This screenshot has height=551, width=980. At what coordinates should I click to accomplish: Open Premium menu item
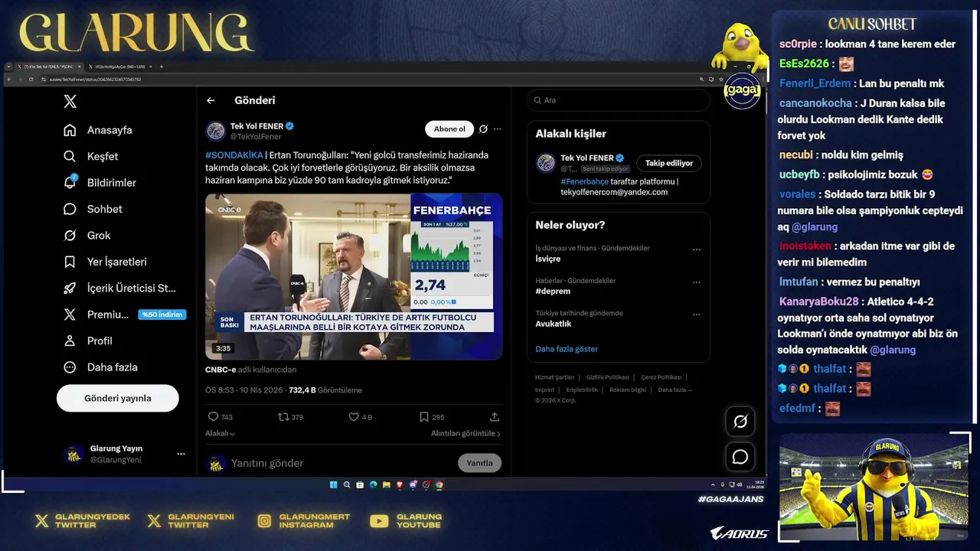108,315
